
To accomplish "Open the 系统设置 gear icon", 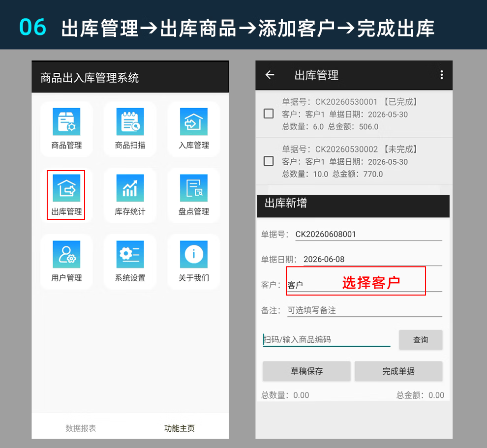I will (130, 254).
